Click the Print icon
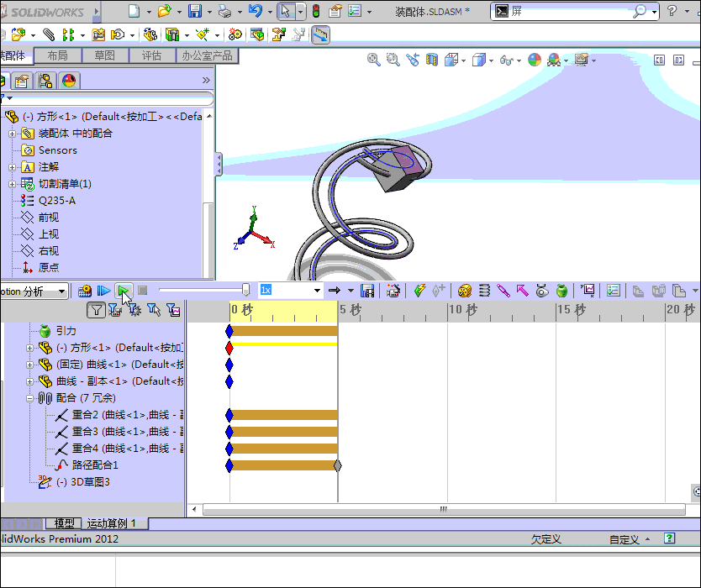Screen dimensions: 701x588 pyautogui.click(x=224, y=11)
